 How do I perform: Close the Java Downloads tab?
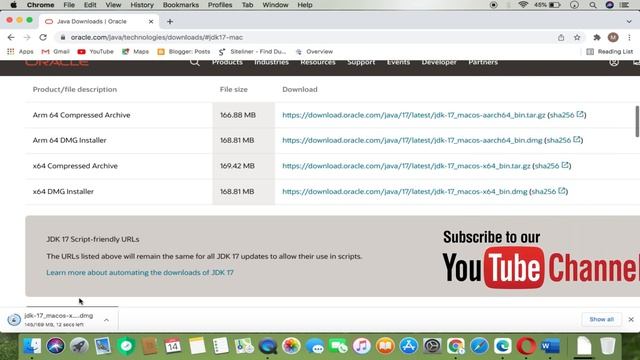coord(151,21)
